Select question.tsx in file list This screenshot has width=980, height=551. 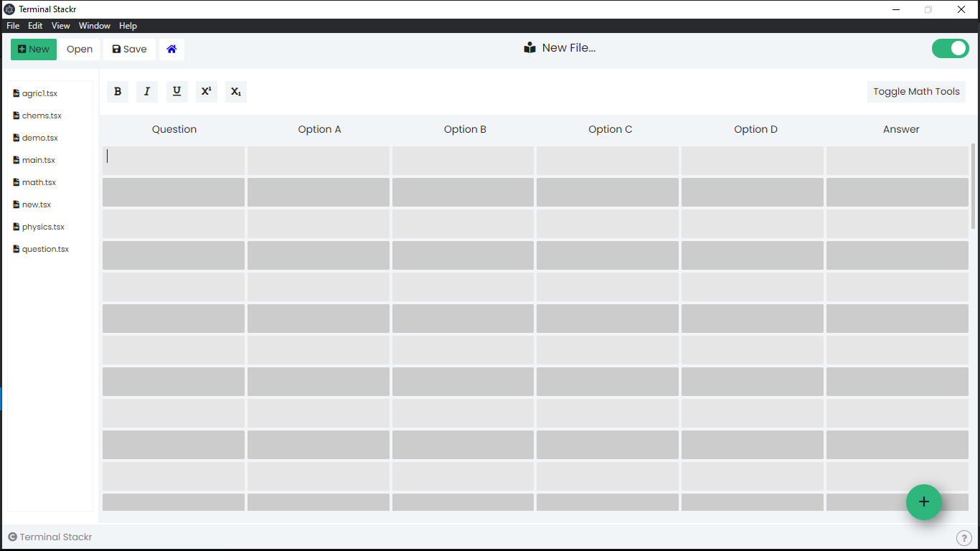[45, 249]
